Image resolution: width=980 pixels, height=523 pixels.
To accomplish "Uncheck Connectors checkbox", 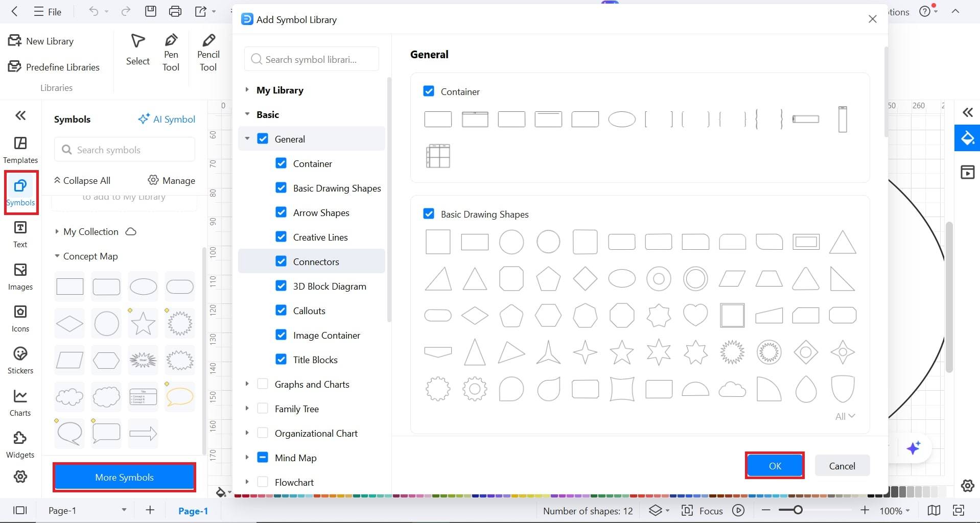I will click(281, 261).
